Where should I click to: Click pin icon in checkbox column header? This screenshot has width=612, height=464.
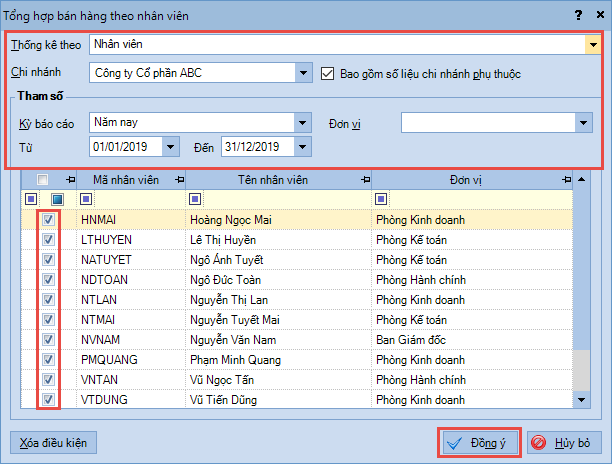click(x=68, y=179)
